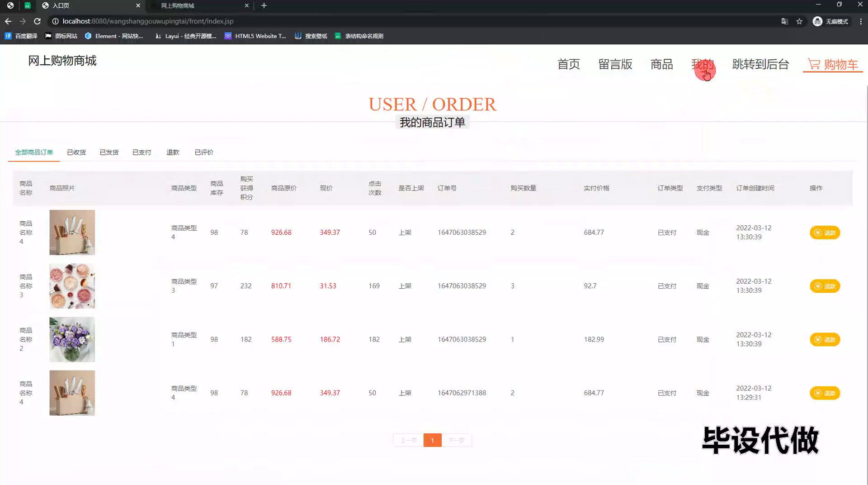Click the 上一页 pagination button
Viewport: 868px width, 485px height.
pyautogui.click(x=409, y=440)
